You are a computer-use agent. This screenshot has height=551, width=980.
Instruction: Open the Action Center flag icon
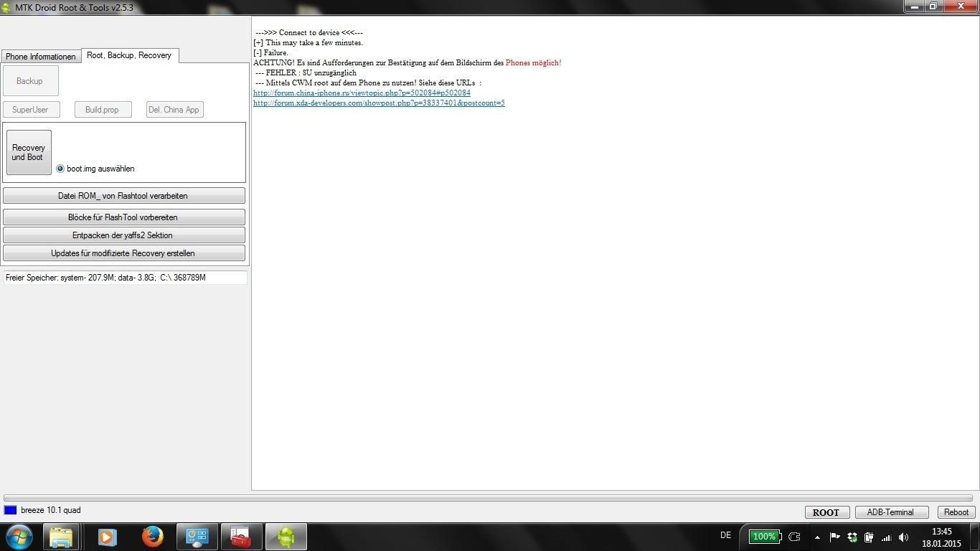click(834, 537)
